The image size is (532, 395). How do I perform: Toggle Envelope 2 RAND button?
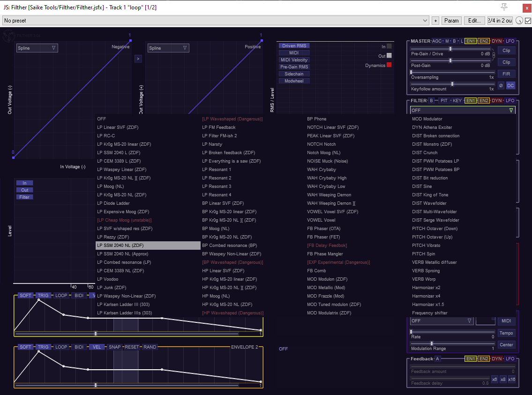[x=150, y=347]
